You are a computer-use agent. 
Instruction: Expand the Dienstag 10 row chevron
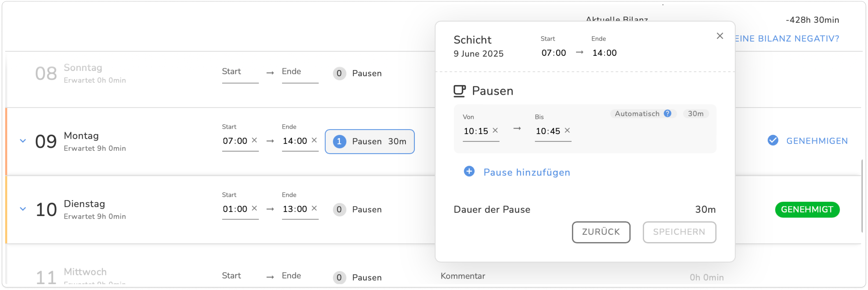pos(23,209)
